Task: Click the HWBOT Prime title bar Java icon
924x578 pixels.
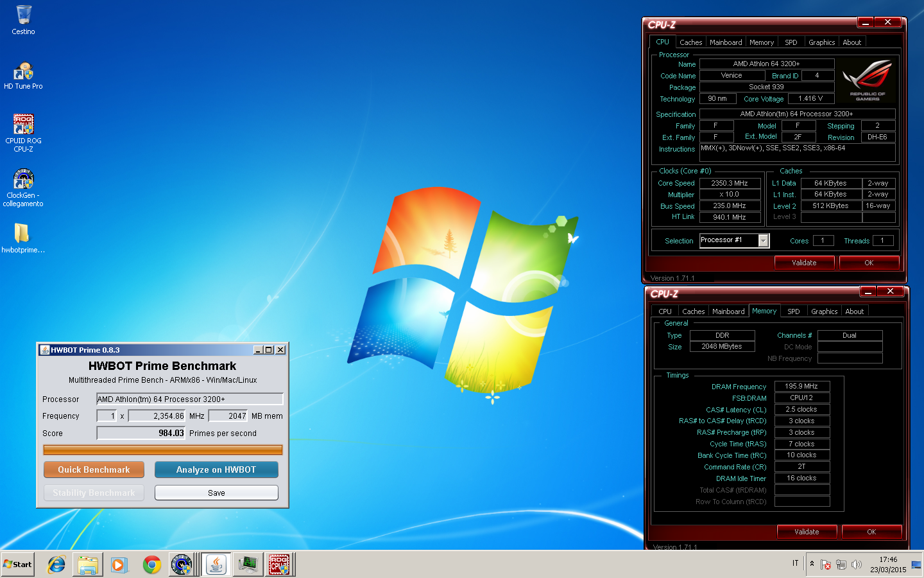Action: click(x=45, y=350)
